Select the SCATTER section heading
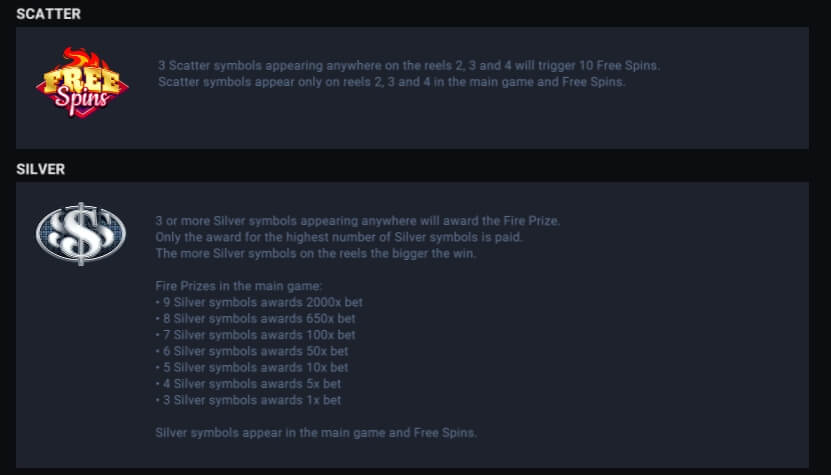 (49, 14)
